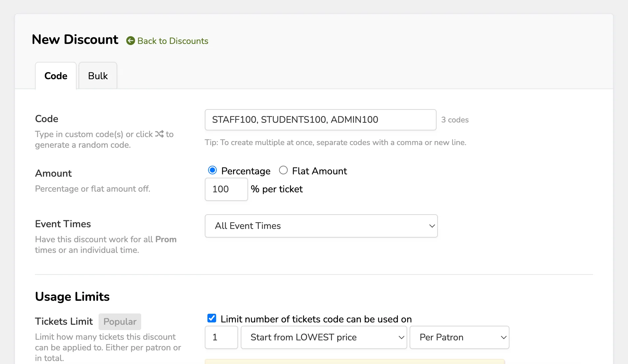Click the tickets limit number field
The width and height of the screenshot is (628, 364).
pos(221,337)
